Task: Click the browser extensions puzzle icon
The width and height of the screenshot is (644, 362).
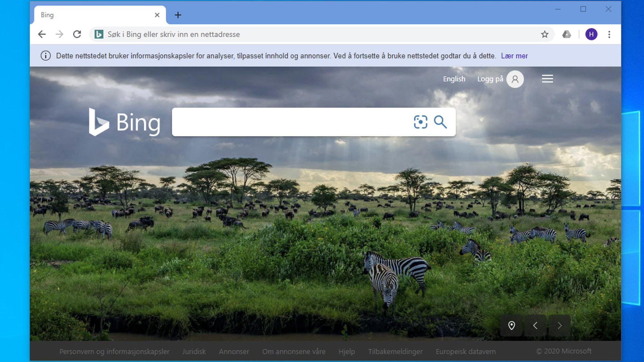Action: (x=567, y=34)
